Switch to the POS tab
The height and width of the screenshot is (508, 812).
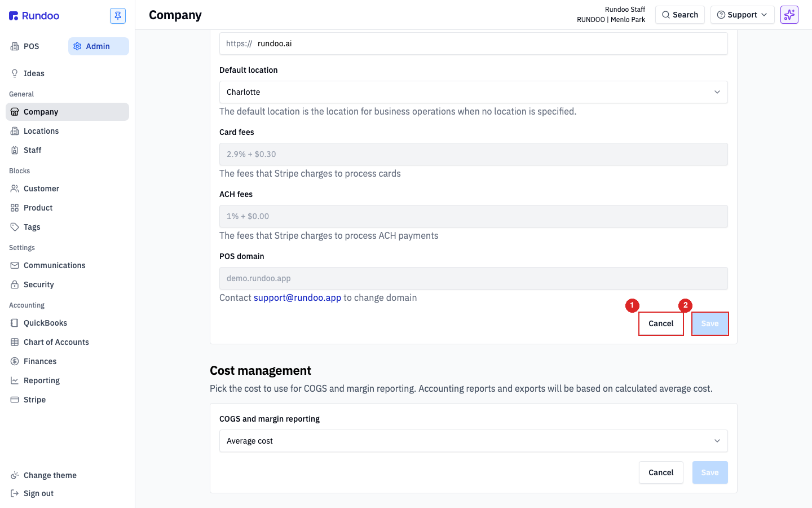coord(36,46)
